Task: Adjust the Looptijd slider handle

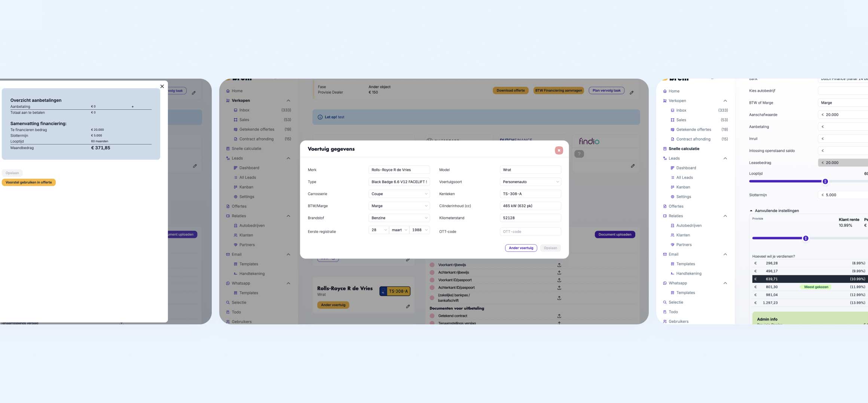Action: pyautogui.click(x=825, y=181)
